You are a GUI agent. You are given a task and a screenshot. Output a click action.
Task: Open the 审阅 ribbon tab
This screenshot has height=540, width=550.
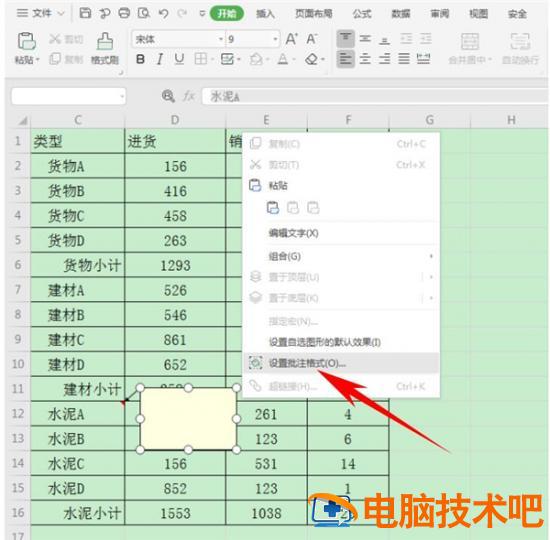(440, 14)
